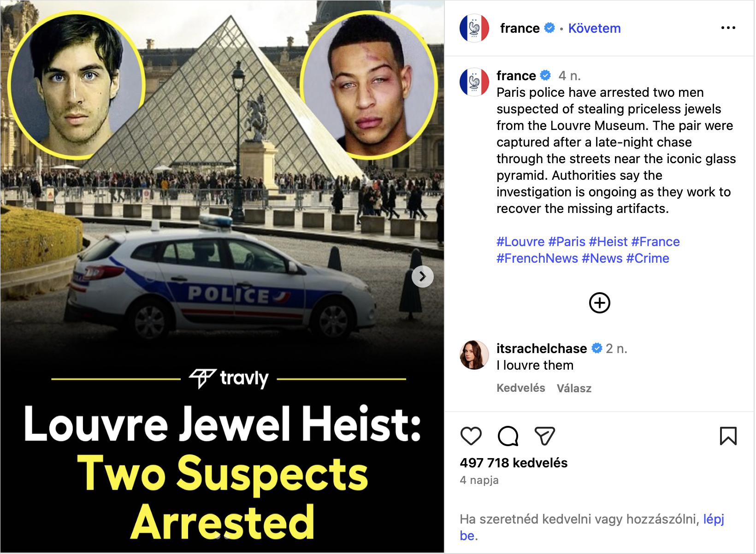Click Válasz to reply to comment
Image resolution: width=756 pixels, height=554 pixels.
click(x=574, y=388)
